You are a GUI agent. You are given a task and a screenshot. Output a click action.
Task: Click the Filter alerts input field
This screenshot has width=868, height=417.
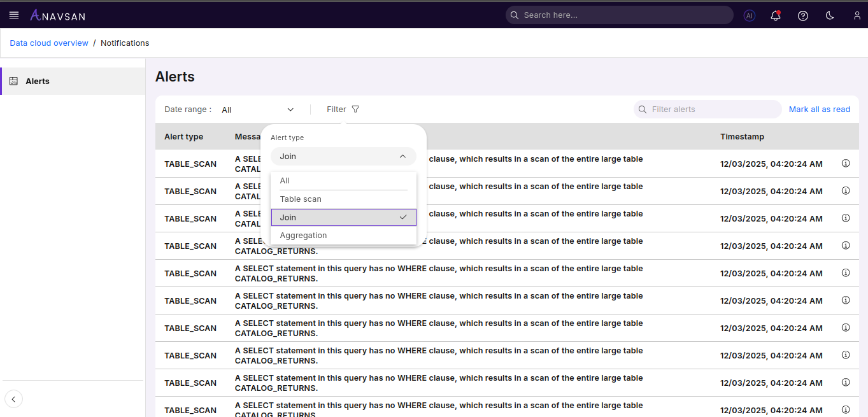click(x=713, y=110)
